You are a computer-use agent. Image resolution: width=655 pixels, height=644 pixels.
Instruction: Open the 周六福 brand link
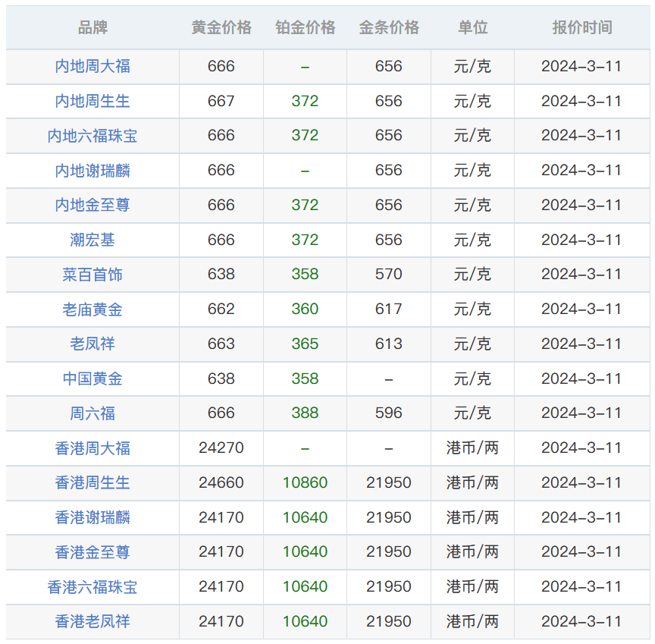[92, 413]
